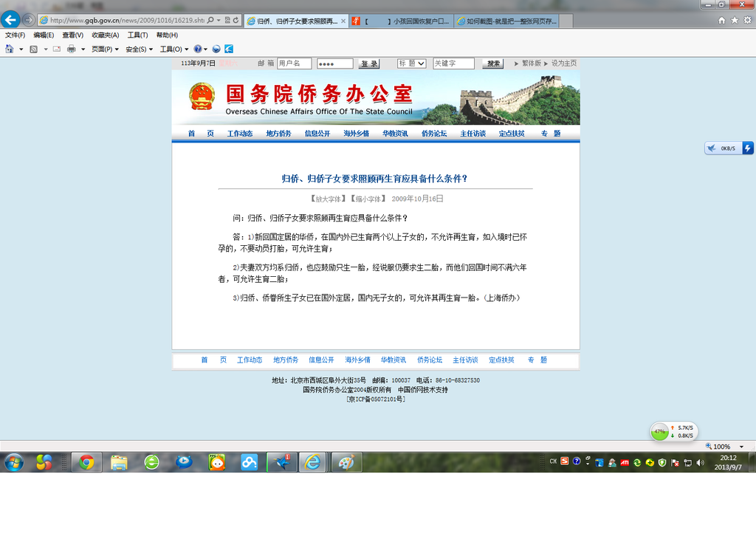Open the 查看(V) View menu

pyautogui.click(x=72, y=35)
